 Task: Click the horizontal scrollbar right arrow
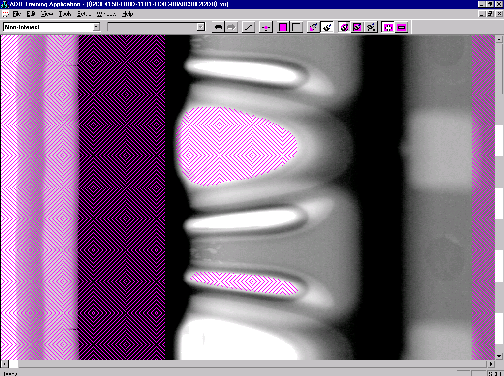pos(491,364)
